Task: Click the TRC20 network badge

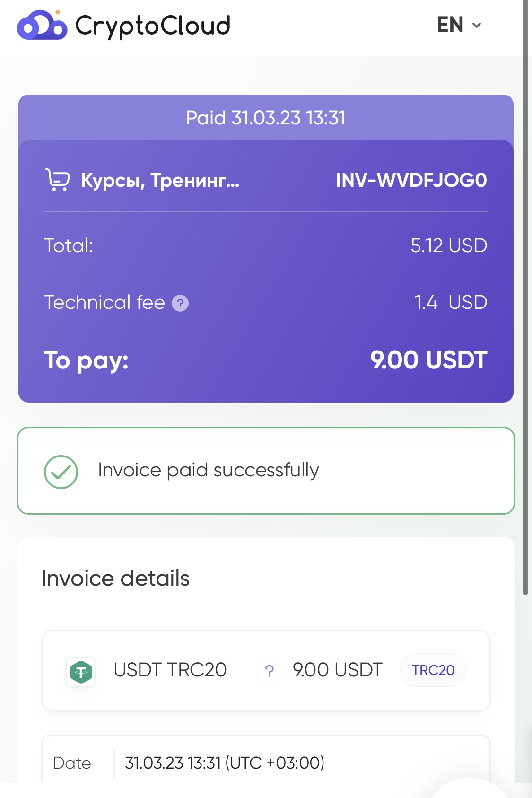Action: point(433,670)
